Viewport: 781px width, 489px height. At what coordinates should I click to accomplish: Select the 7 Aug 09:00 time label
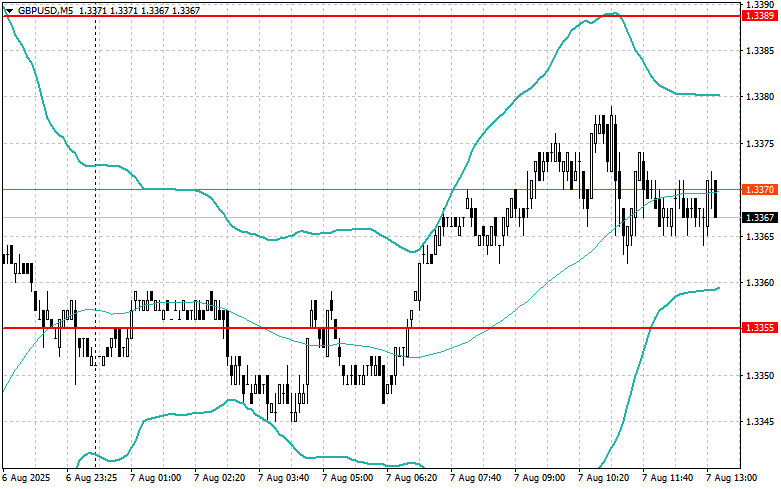[x=540, y=478]
